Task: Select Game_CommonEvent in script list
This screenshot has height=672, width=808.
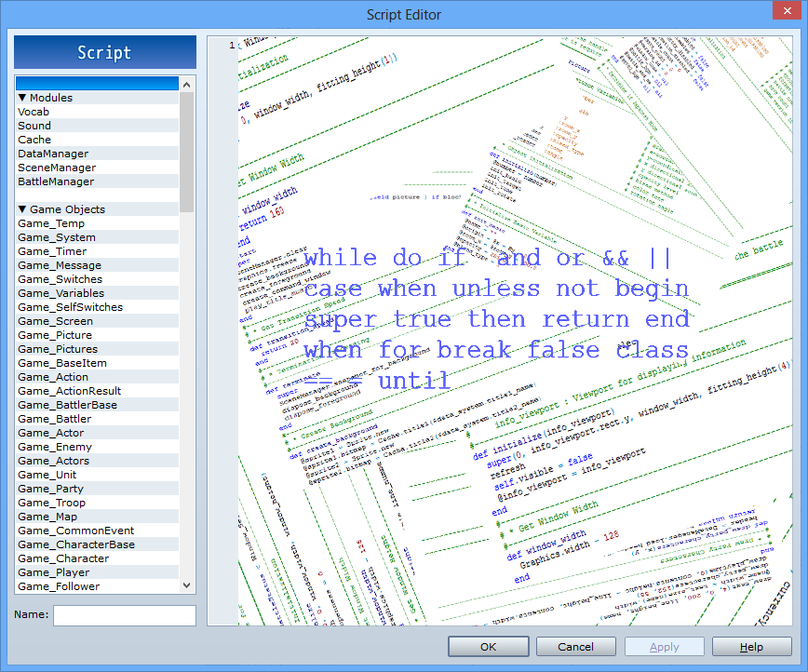Action: 98,531
